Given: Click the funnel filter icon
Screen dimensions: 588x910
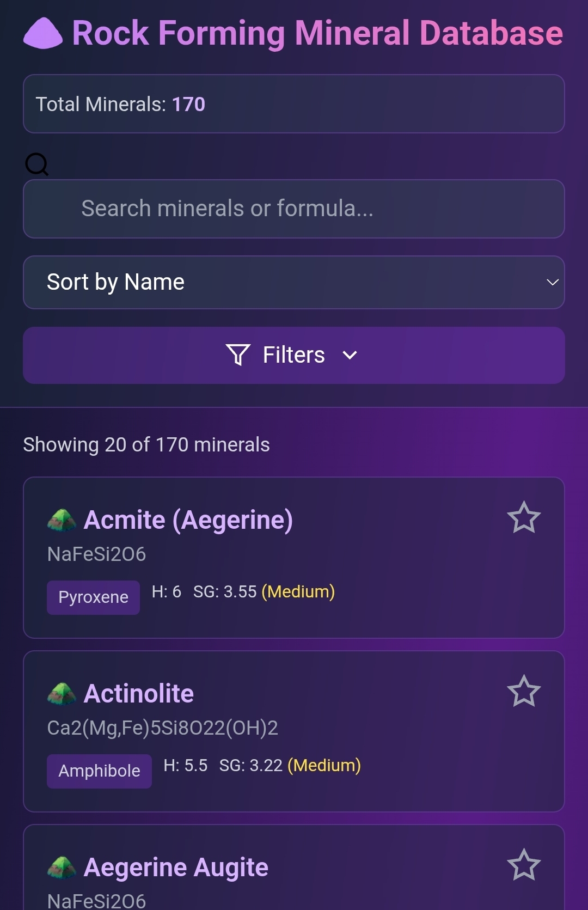Looking at the screenshot, I should coord(238,355).
